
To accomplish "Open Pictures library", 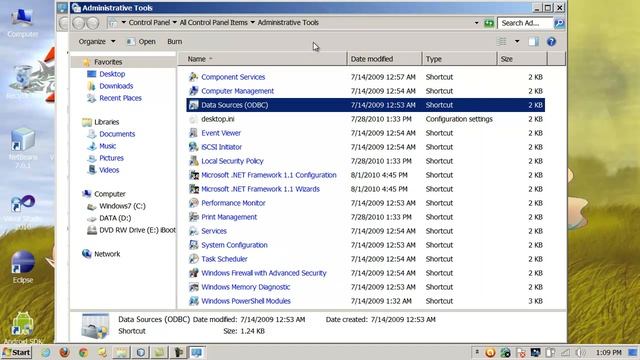I will tap(111, 158).
